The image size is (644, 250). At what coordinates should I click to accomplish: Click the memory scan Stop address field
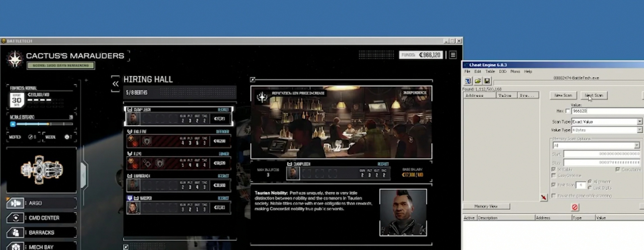[602, 162]
